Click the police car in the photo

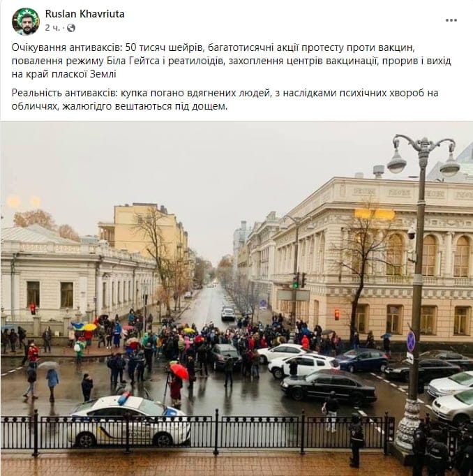click(130, 422)
